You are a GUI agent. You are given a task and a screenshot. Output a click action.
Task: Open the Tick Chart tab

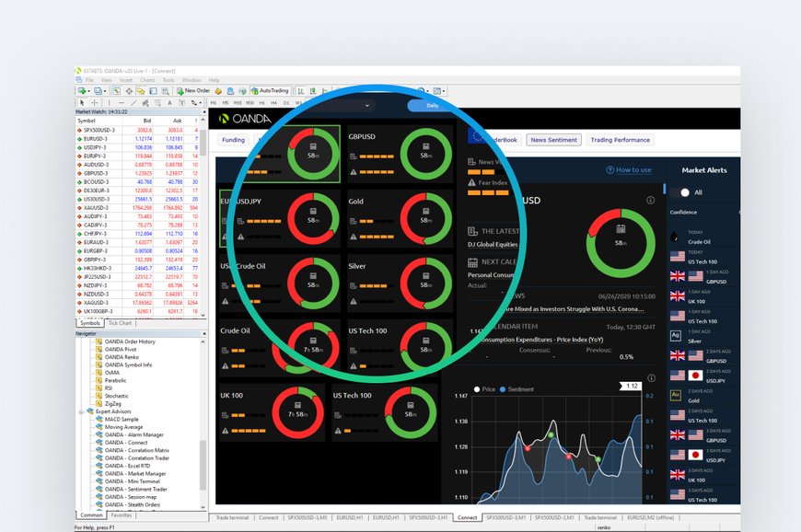point(120,323)
